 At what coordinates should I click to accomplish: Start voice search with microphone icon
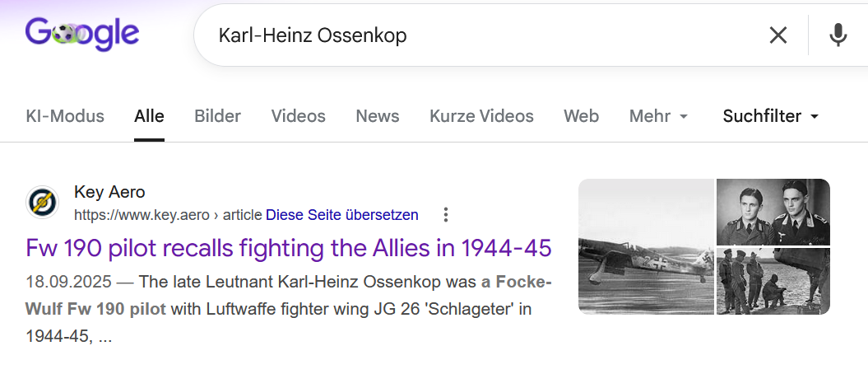(x=838, y=35)
